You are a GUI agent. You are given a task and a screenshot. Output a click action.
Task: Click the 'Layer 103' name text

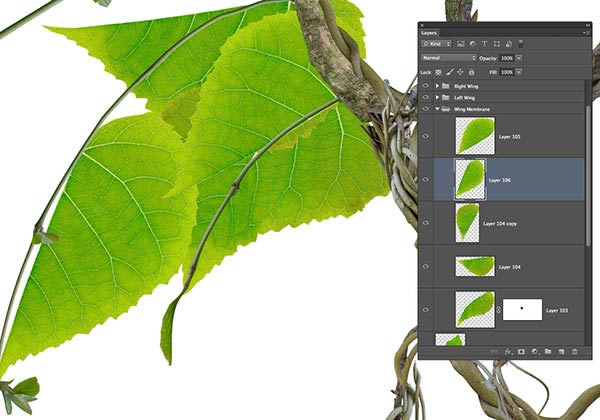[557, 311]
